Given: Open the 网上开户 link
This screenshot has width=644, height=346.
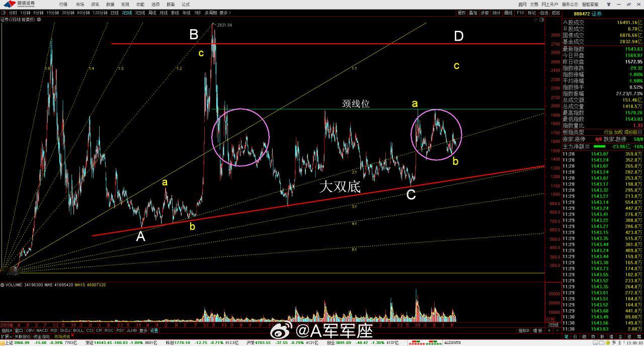Looking at the screenshot, I should 550,4.
